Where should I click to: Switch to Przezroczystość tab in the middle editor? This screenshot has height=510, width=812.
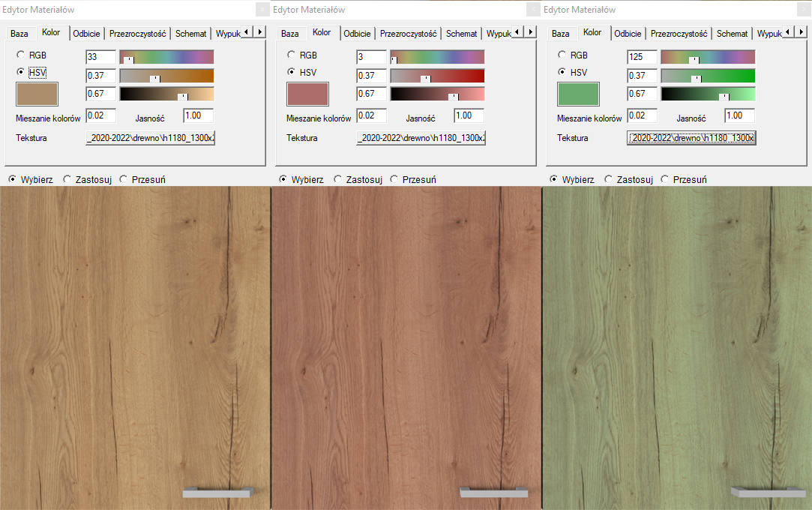[x=408, y=34]
